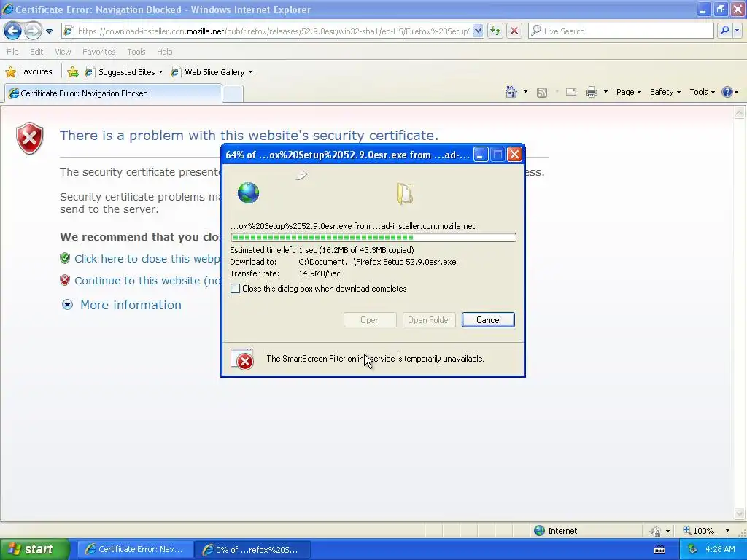The width and height of the screenshot is (747, 560).
Task: Select the Certificate Error tab
Action: click(x=113, y=93)
